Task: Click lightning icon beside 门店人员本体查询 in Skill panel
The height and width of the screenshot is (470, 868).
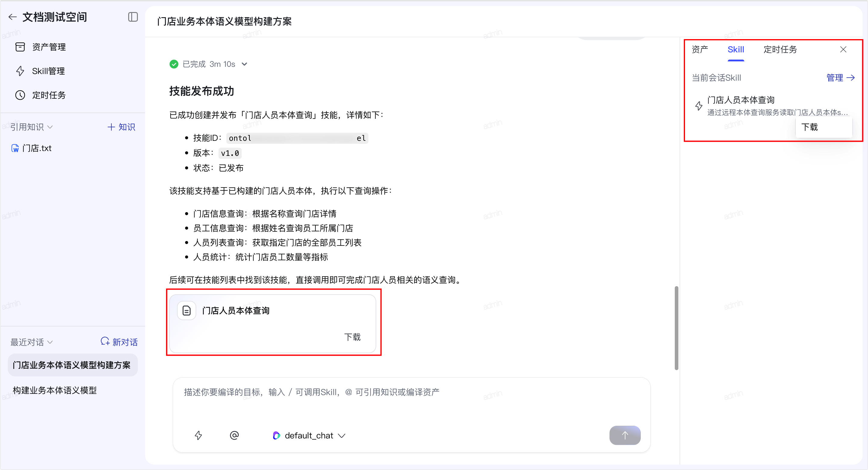Action: [699, 106]
